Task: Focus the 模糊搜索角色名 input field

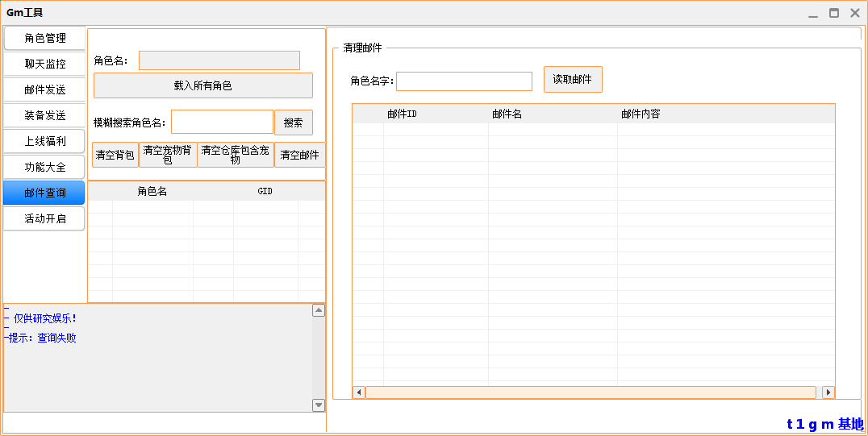Action: (222, 122)
